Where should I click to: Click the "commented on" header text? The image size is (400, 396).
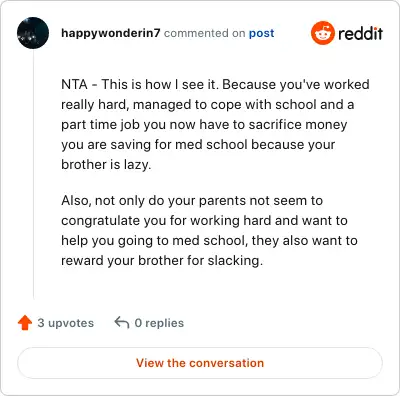pos(204,33)
